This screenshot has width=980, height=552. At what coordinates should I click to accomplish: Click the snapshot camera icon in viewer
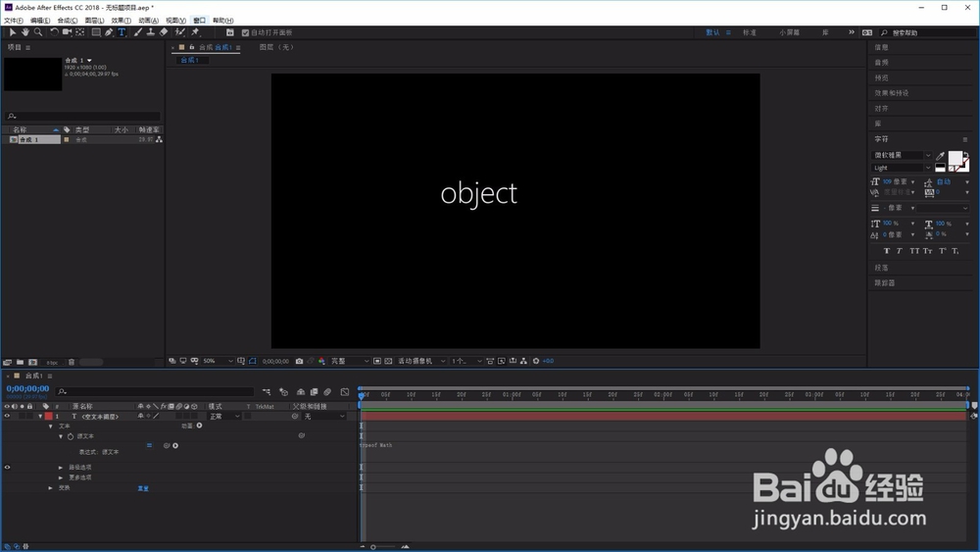click(x=299, y=361)
